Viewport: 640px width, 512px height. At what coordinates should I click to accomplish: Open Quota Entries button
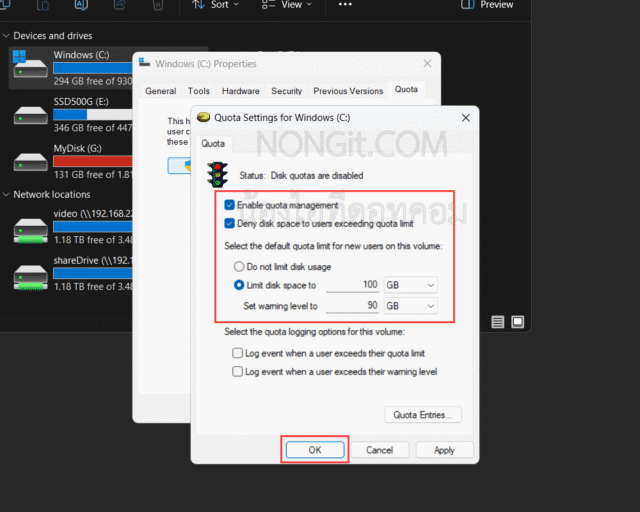(423, 415)
